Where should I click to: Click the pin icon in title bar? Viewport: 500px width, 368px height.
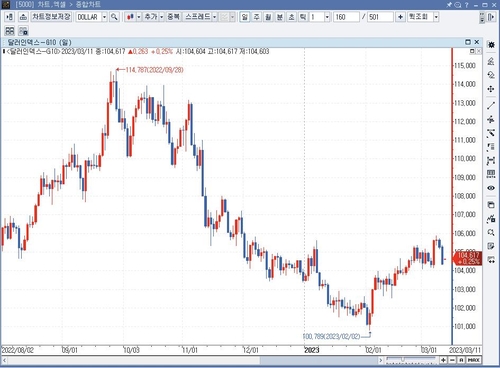tap(449, 5)
